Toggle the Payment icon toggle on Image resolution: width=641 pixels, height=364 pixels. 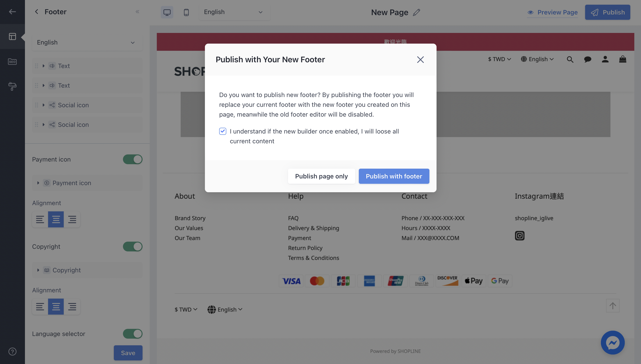coord(133,159)
